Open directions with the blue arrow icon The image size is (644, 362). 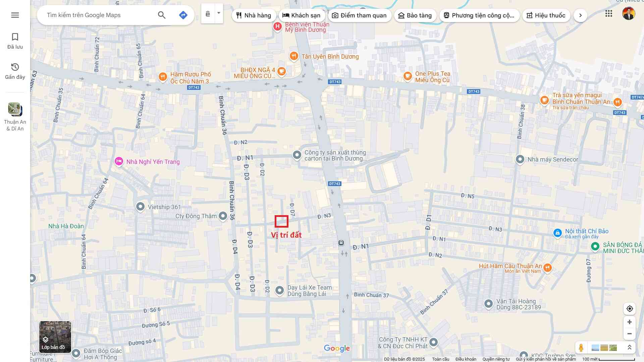pos(183,15)
